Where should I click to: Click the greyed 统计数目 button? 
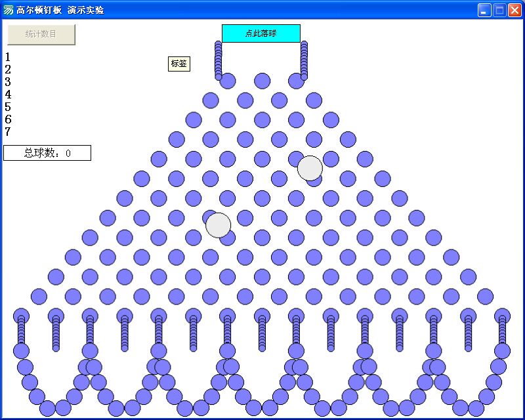coord(41,34)
